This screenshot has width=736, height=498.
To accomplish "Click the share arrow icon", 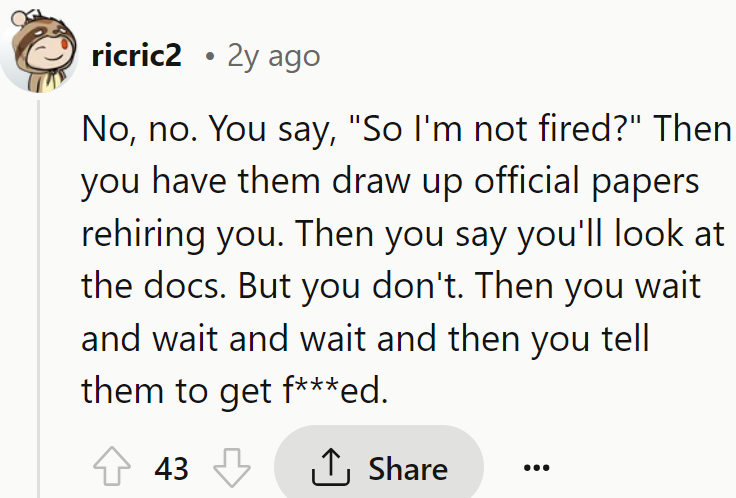I will [x=331, y=467].
